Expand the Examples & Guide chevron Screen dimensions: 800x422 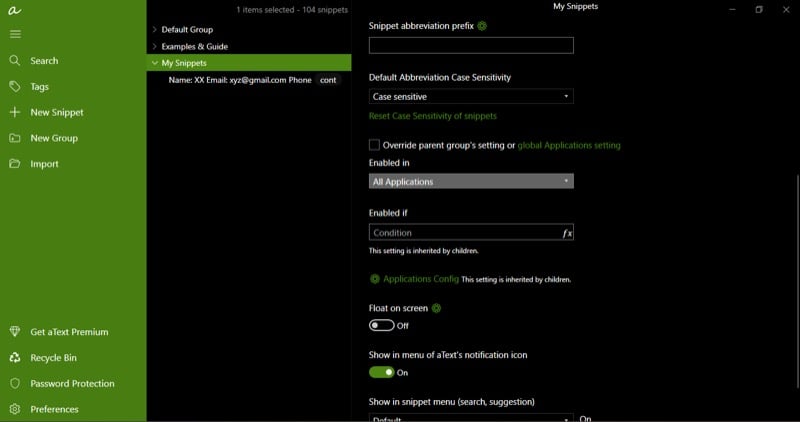pyautogui.click(x=155, y=46)
